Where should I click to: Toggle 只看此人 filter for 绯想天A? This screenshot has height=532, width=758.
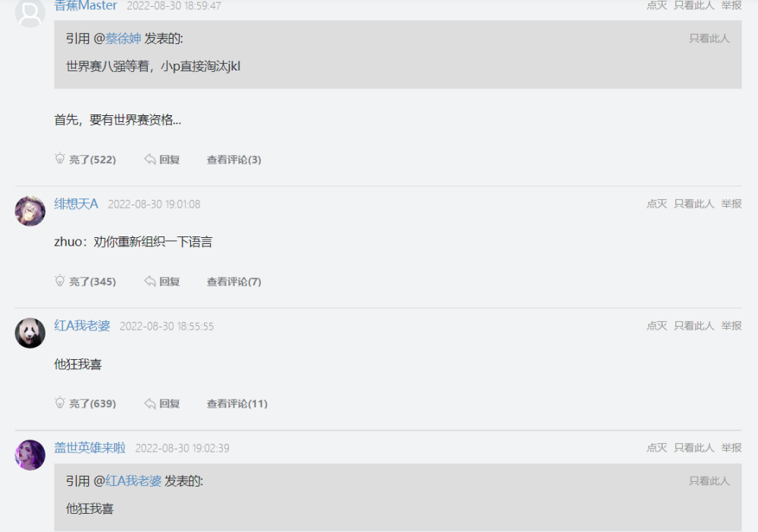[694, 204]
